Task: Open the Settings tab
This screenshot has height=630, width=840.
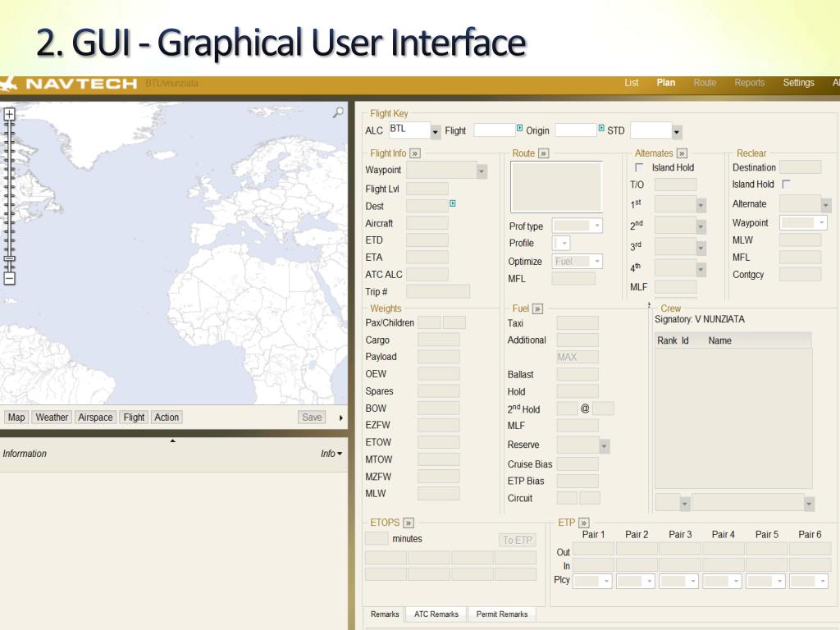Action: (x=798, y=83)
